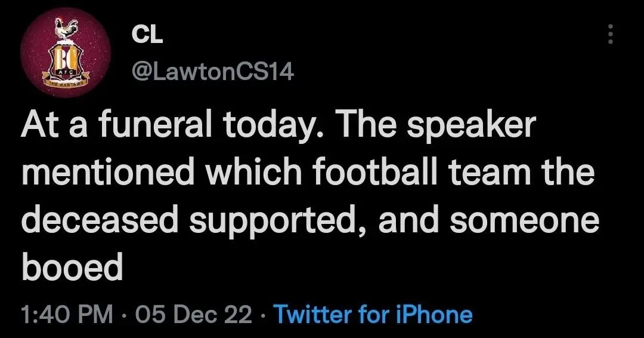Screen dimensions: 644x338
Task: Open the display name CL
Action: tap(147, 35)
